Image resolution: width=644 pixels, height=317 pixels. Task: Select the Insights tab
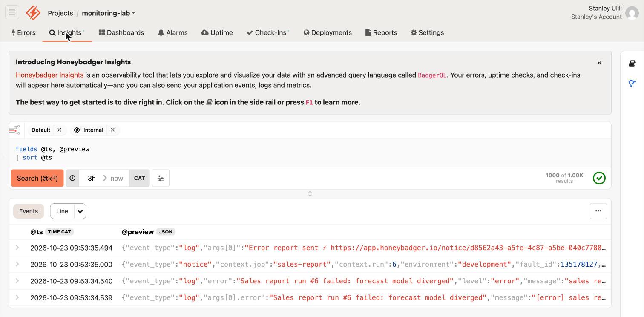coord(67,33)
